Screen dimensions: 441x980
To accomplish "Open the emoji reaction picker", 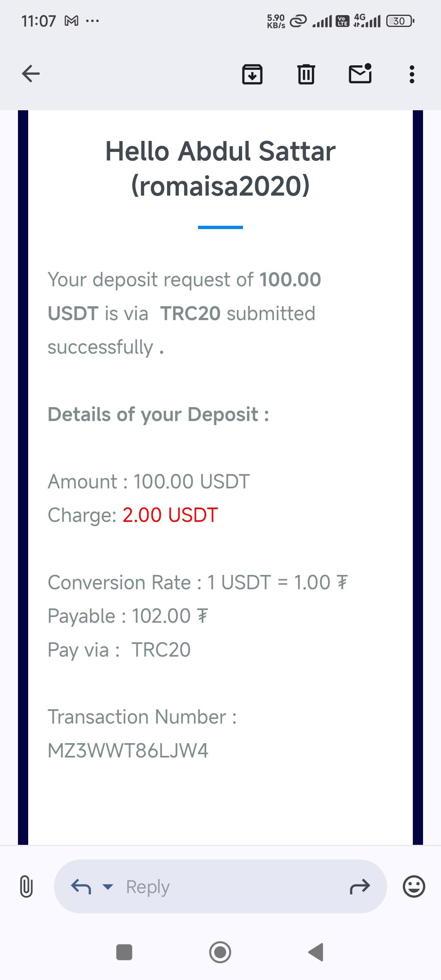I will point(414,886).
